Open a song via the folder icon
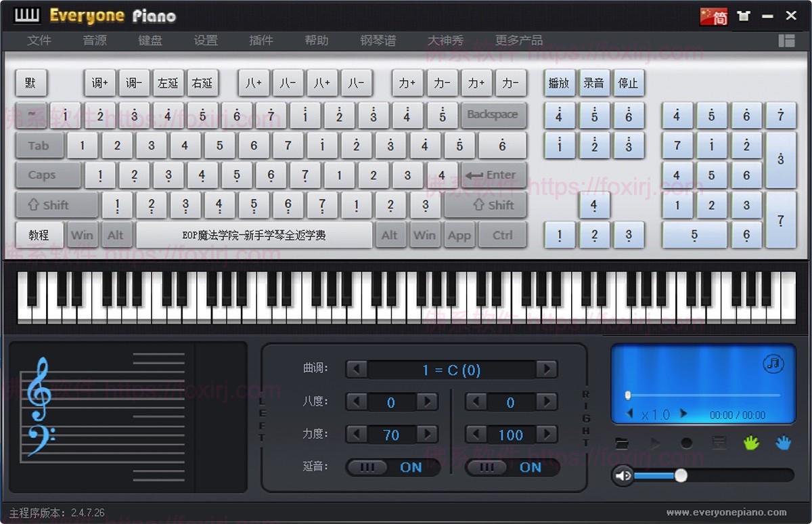Image resolution: width=812 pixels, height=524 pixels. [x=622, y=443]
